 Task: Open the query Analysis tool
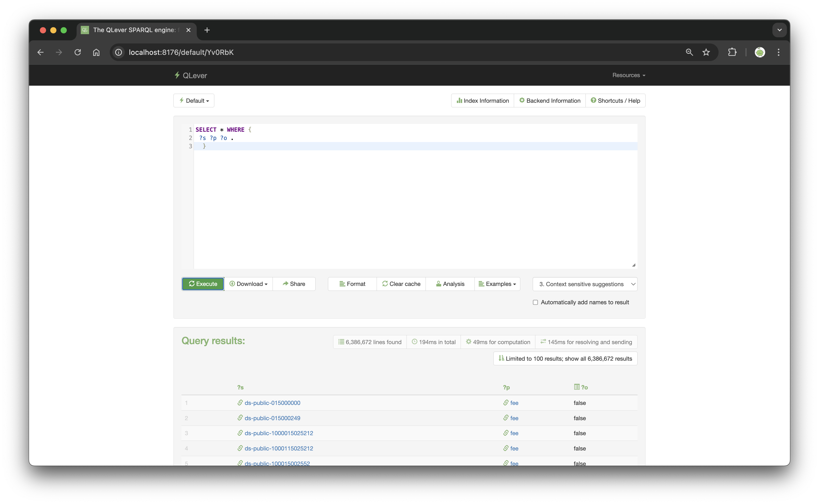click(x=450, y=284)
